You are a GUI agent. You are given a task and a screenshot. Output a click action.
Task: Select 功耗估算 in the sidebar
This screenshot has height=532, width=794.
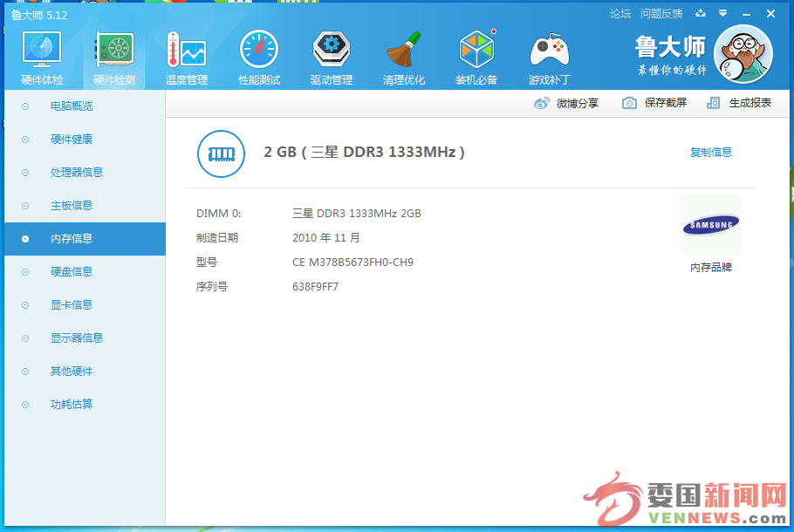tap(86, 405)
